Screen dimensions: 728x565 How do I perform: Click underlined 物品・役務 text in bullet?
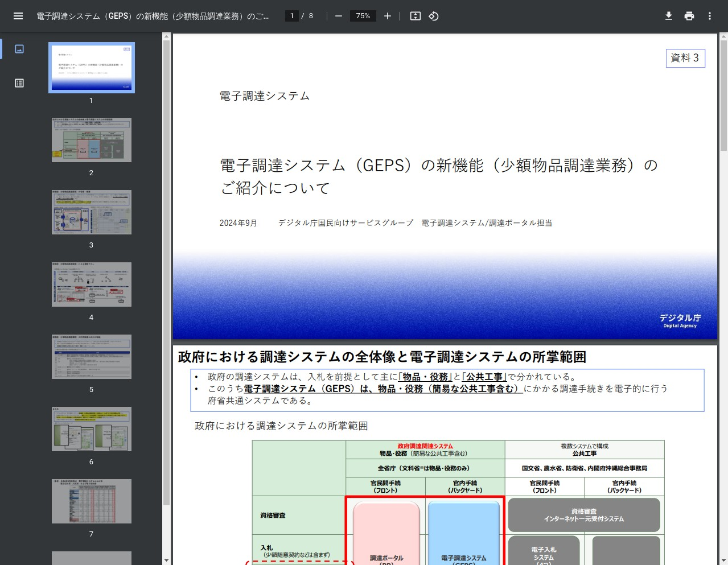[x=425, y=377]
